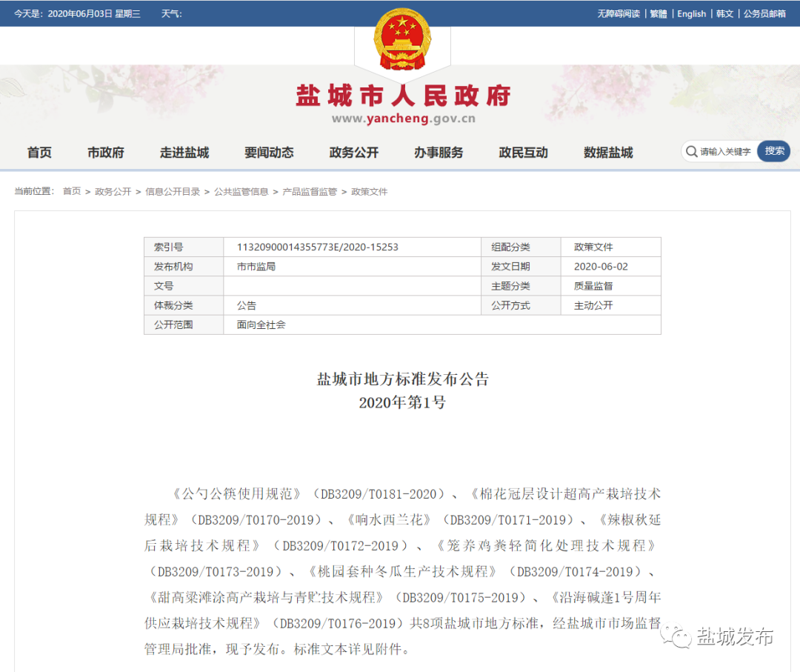Open the 政务公开 navigation menu
Viewport: 800px width, 672px height.
point(353,153)
